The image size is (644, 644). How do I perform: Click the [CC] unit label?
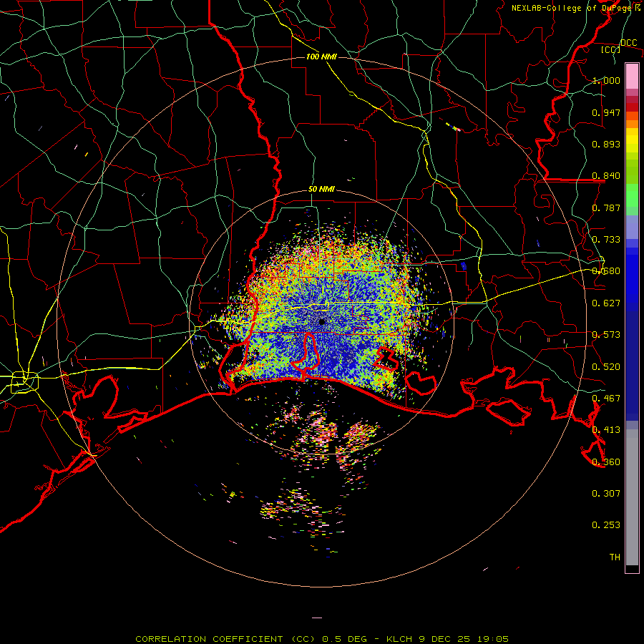pos(610,49)
